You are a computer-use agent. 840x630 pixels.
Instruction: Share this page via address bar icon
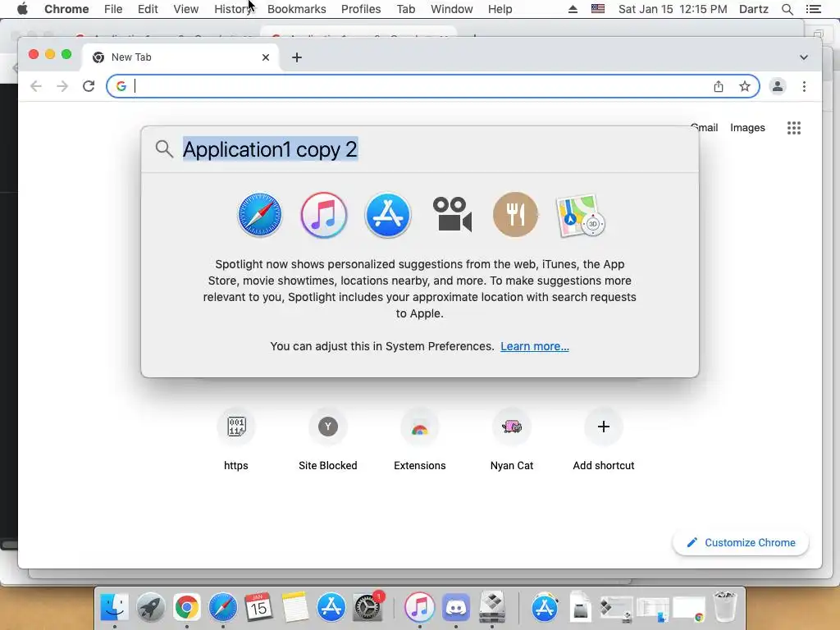[x=719, y=86]
